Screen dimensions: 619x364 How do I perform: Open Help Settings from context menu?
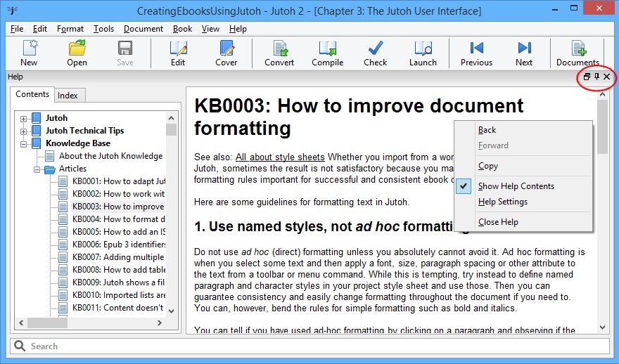point(502,202)
